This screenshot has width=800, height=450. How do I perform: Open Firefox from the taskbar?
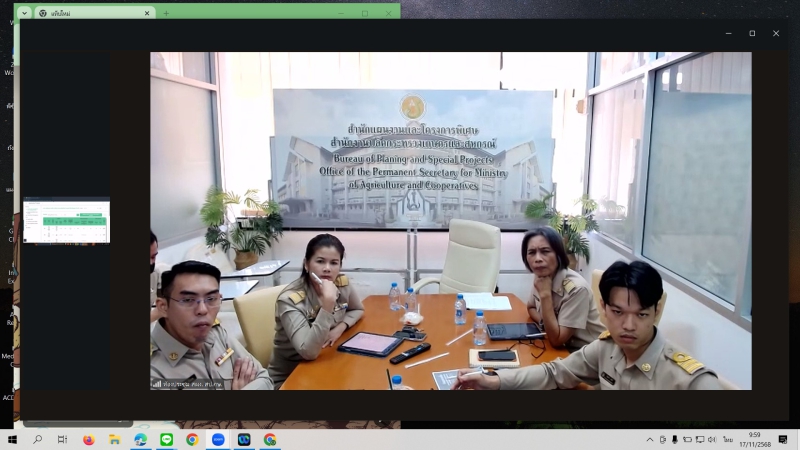[x=89, y=439]
